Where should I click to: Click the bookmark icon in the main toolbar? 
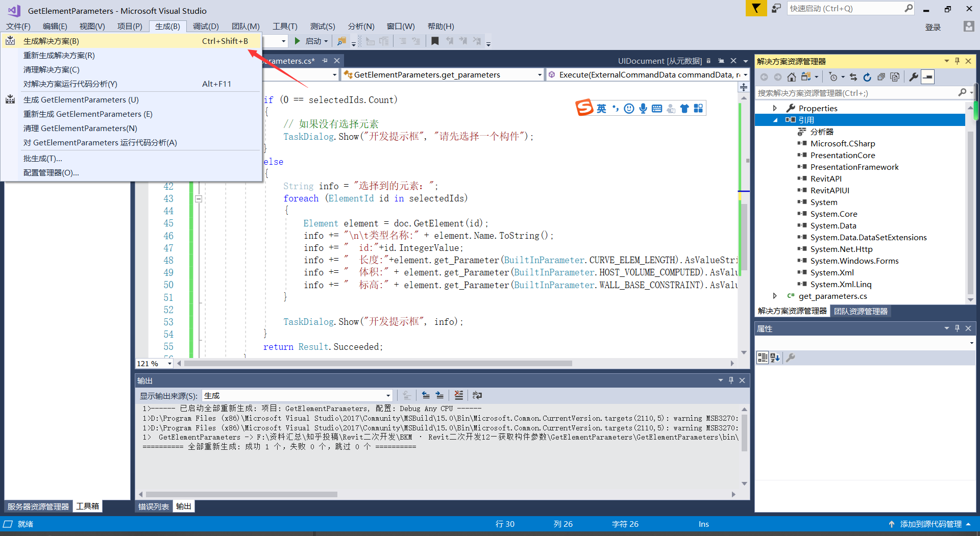pos(435,41)
